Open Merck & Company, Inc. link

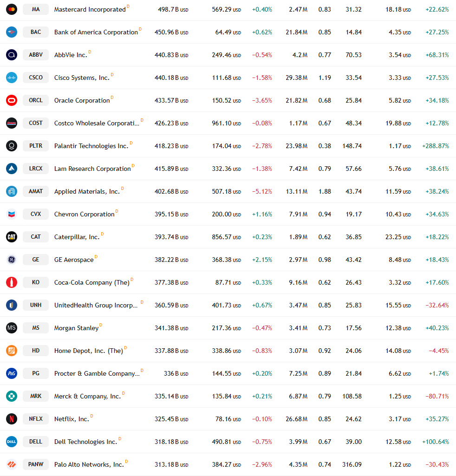[87, 397]
